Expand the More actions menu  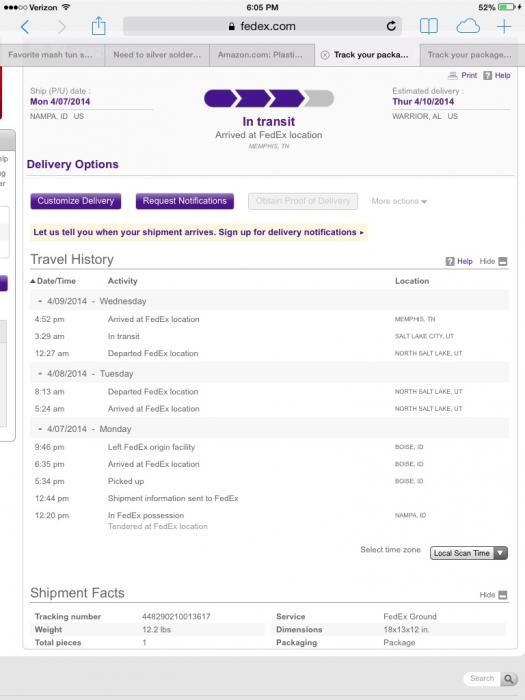point(399,201)
